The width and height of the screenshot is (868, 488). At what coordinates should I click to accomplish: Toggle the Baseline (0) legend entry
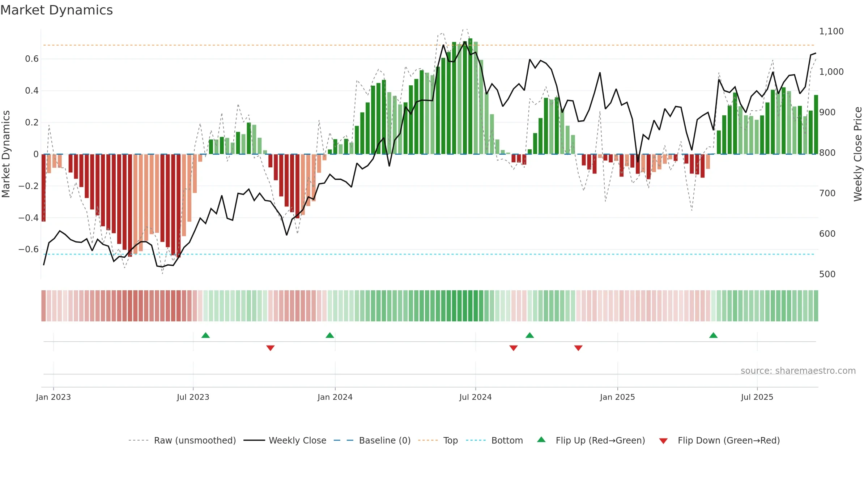coord(372,440)
